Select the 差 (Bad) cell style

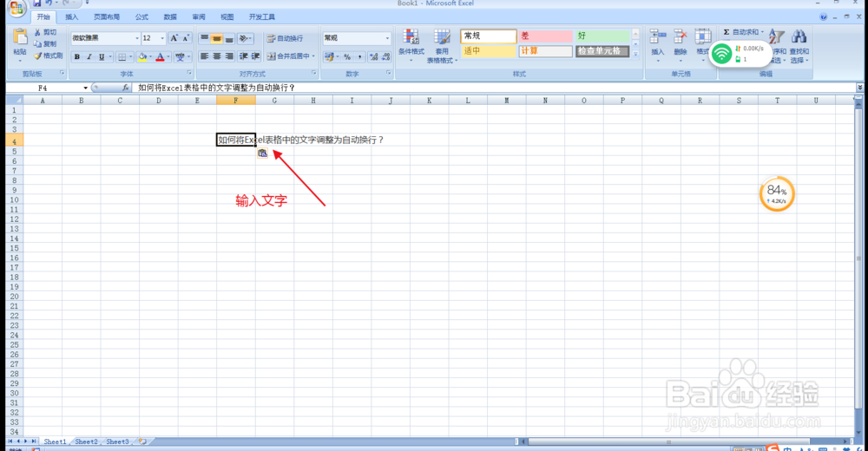click(545, 36)
